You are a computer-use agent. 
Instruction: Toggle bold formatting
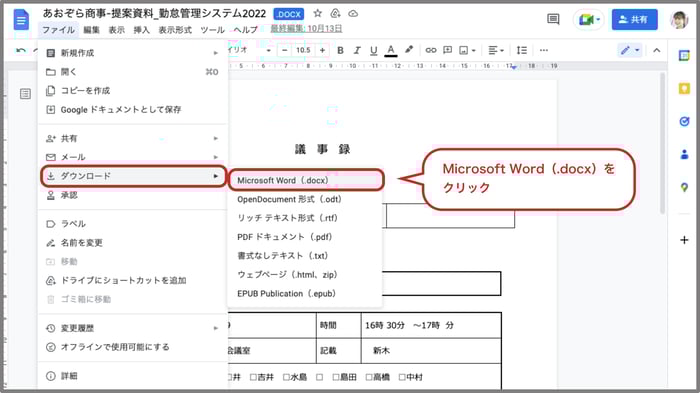[x=340, y=50]
